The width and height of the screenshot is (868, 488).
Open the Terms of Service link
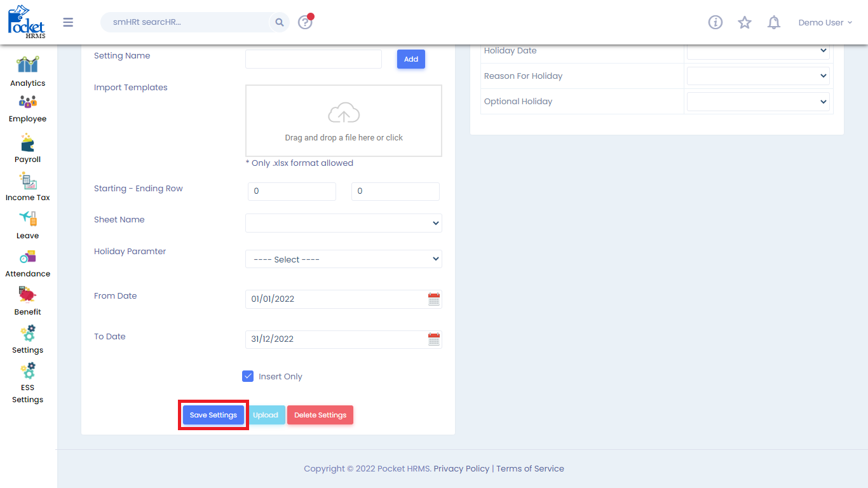pyautogui.click(x=530, y=468)
